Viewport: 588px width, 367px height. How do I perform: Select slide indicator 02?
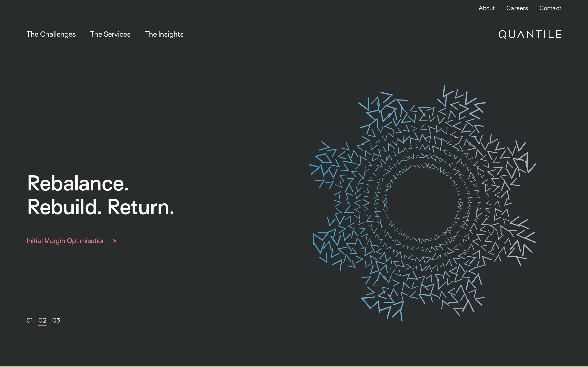(x=42, y=320)
